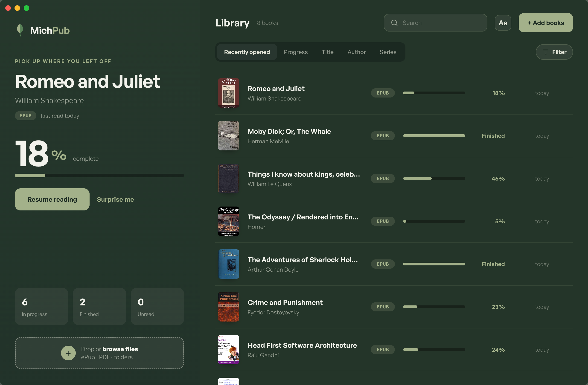Click author name Raju Gandhi
Image resolution: width=588 pixels, height=385 pixels.
pos(263,355)
